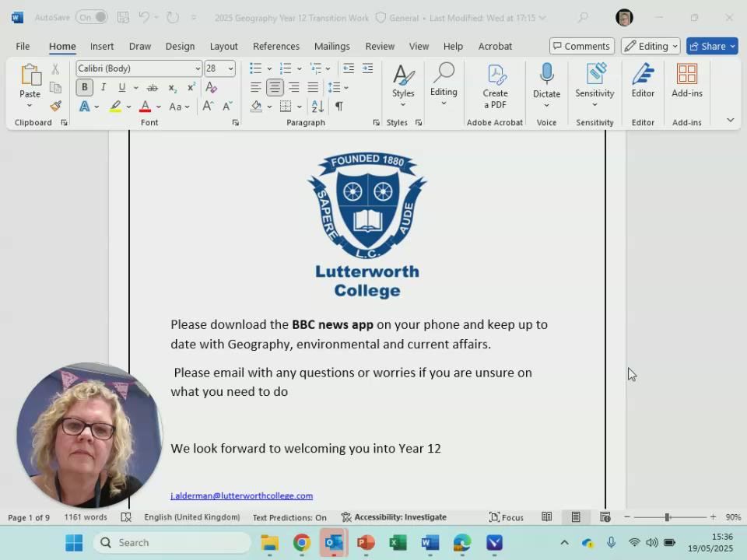Open the Editor proofing tool
This screenshot has height=560, width=747.
(x=643, y=81)
